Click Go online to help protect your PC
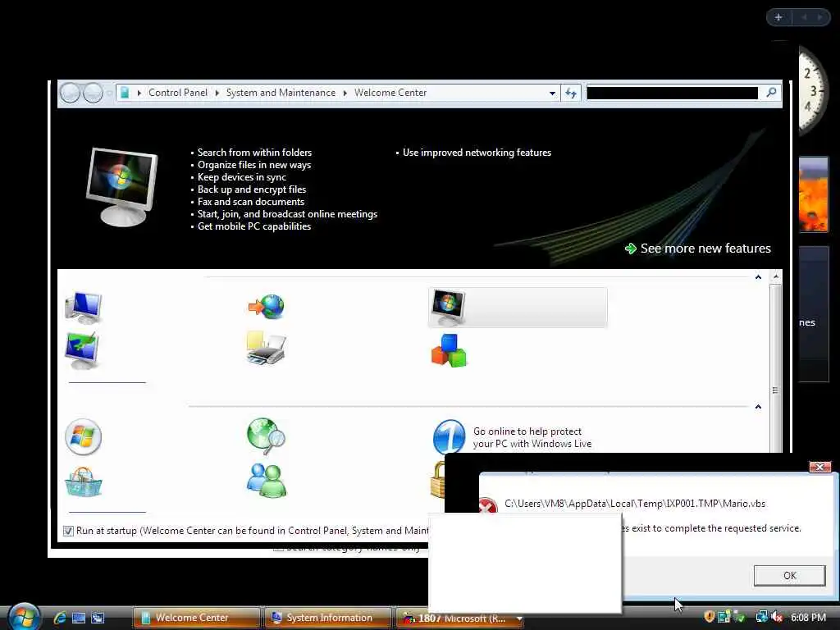840x630 pixels. click(x=532, y=437)
